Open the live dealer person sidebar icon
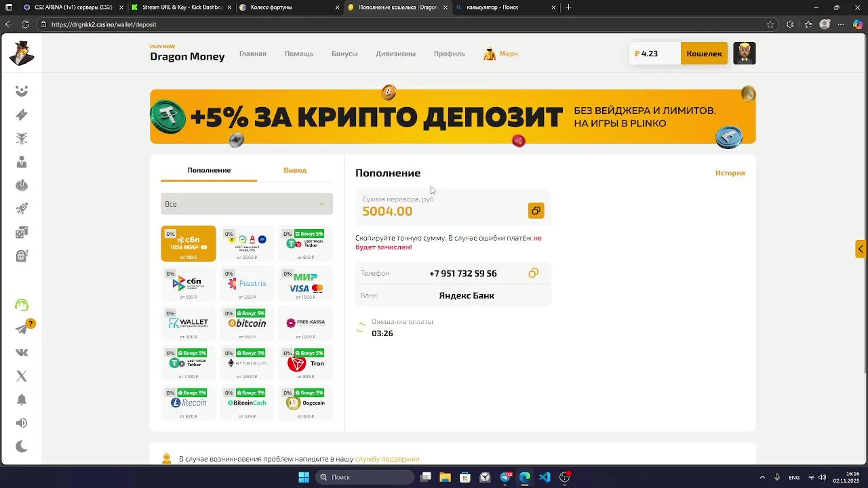The width and height of the screenshot is (868, 488). click(22, 162)
